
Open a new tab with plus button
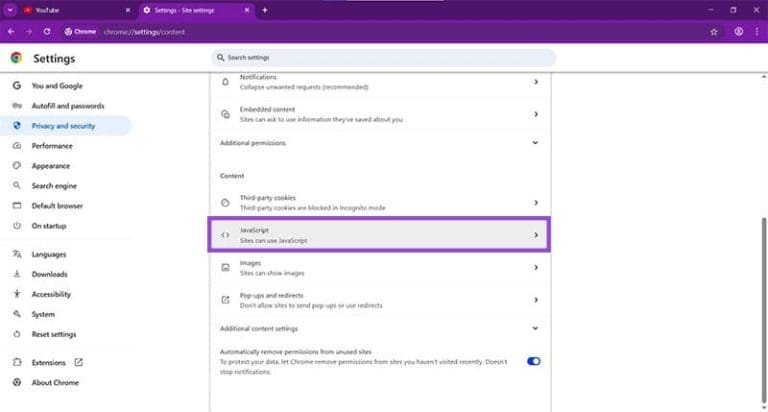[x=264, y=10]
